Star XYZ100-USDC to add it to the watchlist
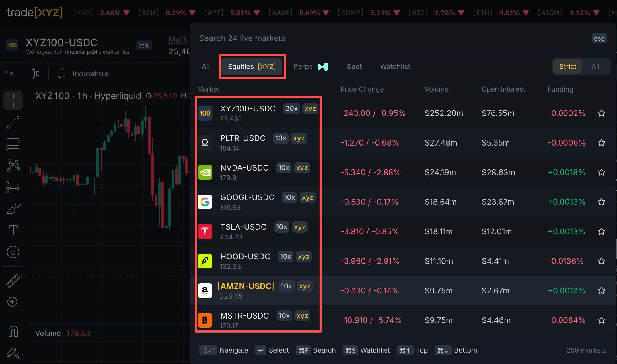Viewport: 617px width, 364px height. coord(601,113)
